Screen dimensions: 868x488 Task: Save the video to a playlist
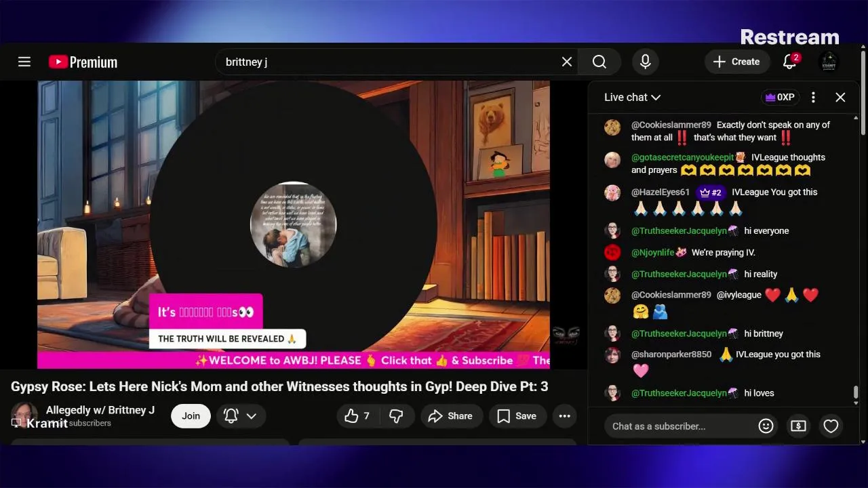[517, 416]
